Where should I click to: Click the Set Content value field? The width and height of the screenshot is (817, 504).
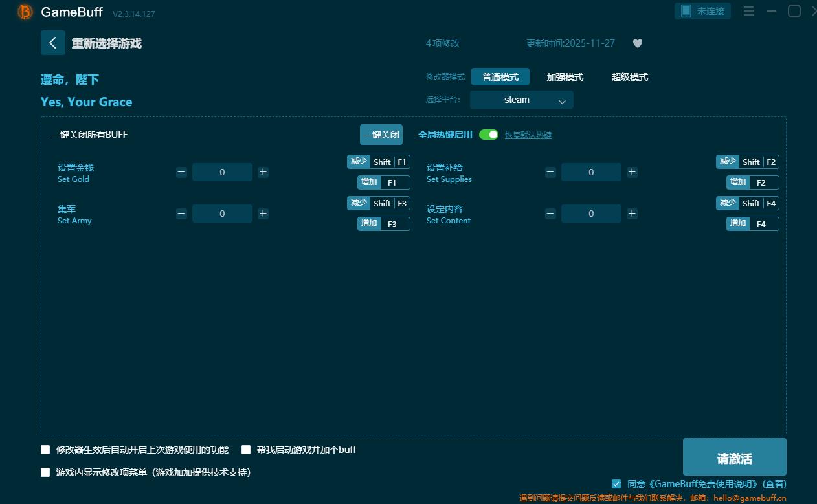[591, 214]
